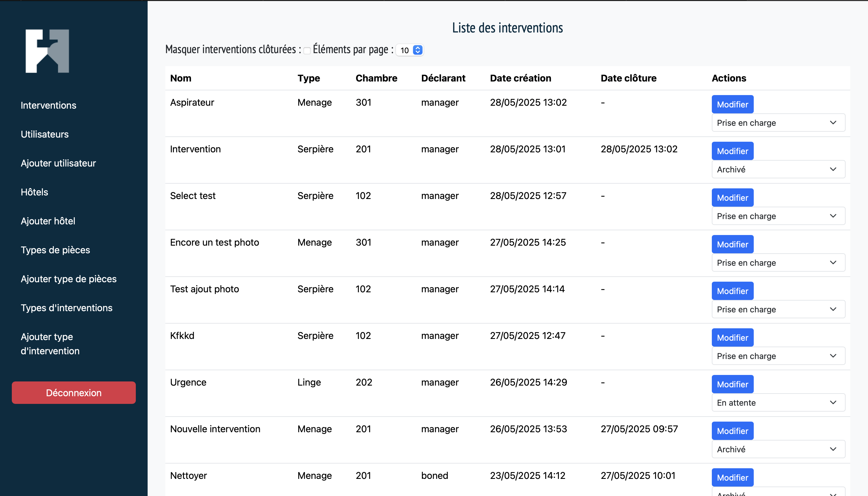The height and width of the screenshot is (496, 868).
Task: Toggle the Masquer interventions clôturées checkbox
Action: tap(307, 51)
